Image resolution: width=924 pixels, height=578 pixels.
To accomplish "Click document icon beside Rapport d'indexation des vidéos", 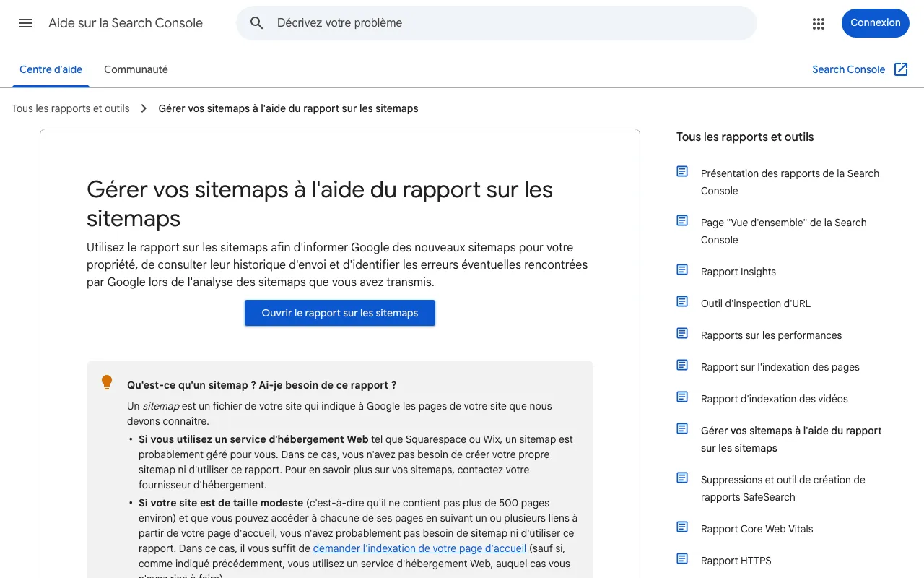I will [x=682, y=397].
